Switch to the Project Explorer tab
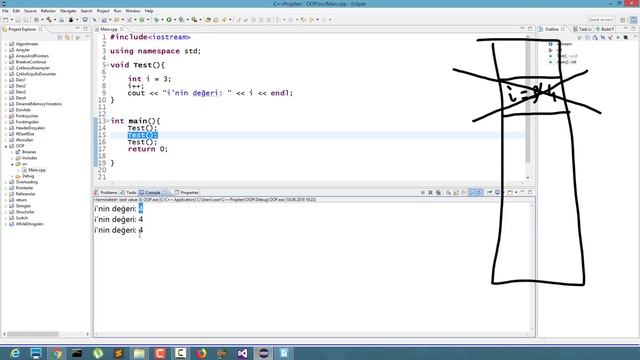 (22, 29)
